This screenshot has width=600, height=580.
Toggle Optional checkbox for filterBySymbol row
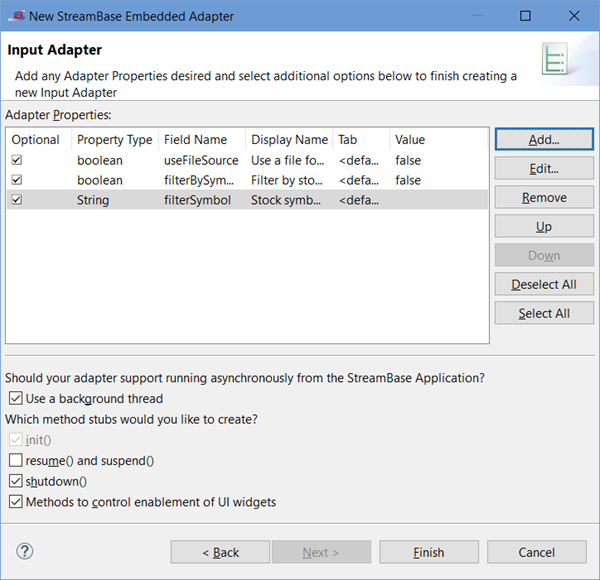pos(17,180)
